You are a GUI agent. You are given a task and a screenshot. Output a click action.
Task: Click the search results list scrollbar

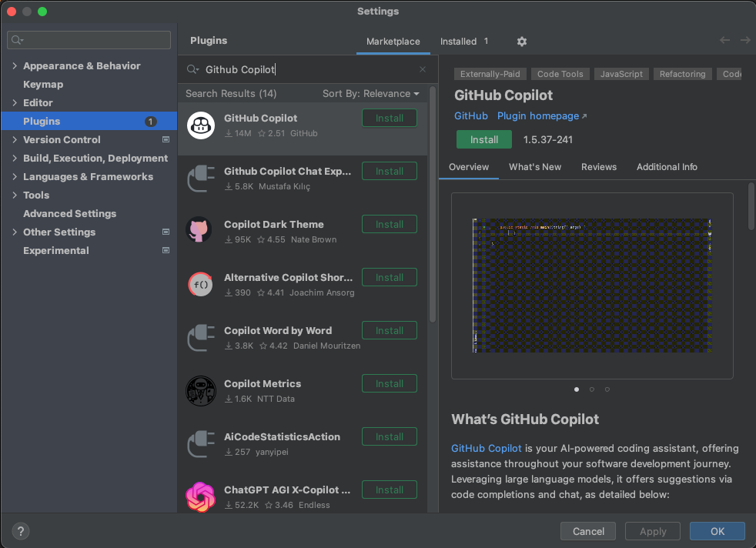433,205
